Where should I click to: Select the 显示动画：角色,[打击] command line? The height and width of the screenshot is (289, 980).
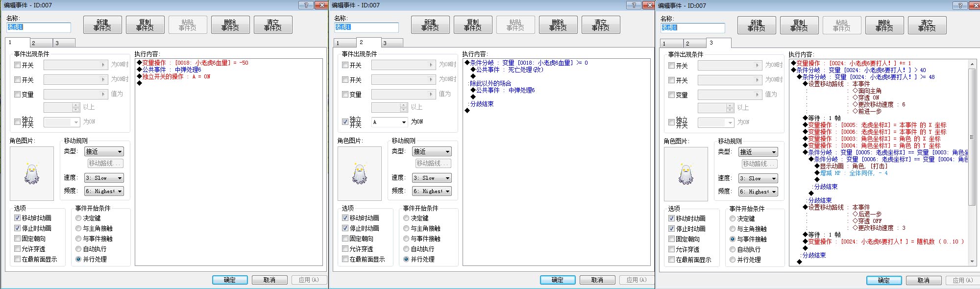[851, 166]
